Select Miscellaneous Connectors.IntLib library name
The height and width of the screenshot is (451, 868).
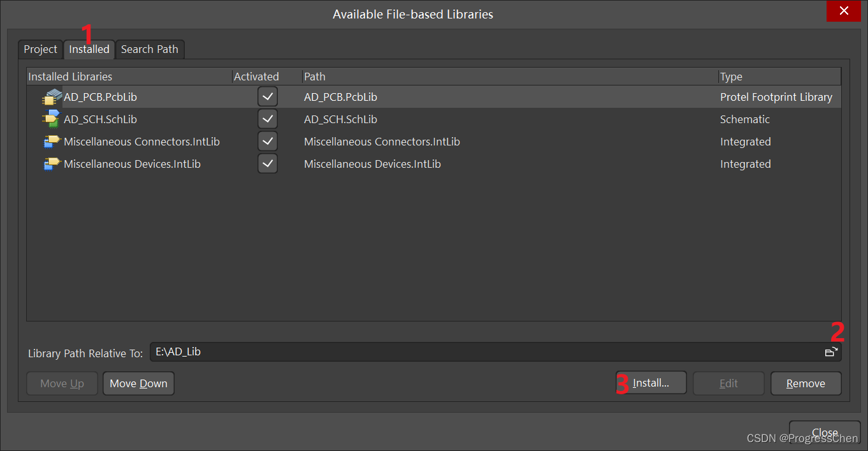(141, 142)
